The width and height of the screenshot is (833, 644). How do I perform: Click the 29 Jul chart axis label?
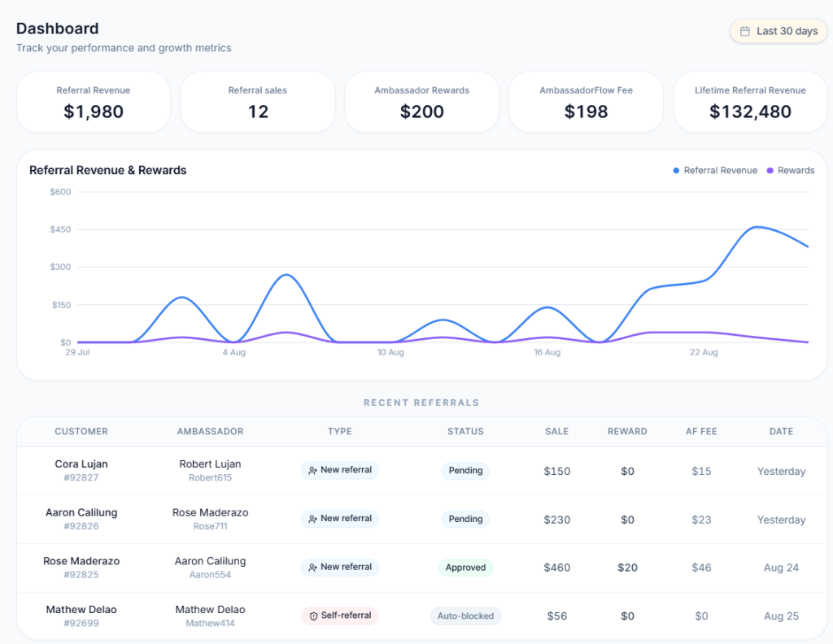pos(77,353)
